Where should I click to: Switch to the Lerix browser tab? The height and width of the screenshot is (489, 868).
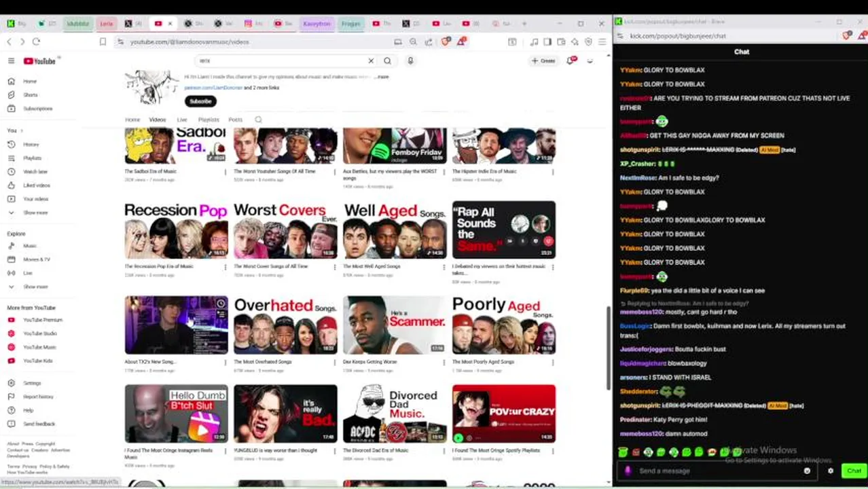click(x=106, y=23)
